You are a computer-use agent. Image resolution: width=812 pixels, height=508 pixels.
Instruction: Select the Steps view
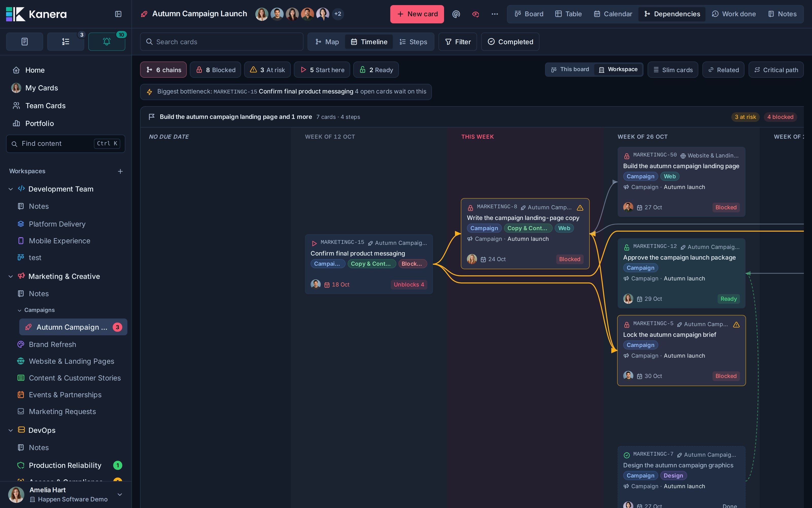413,42
